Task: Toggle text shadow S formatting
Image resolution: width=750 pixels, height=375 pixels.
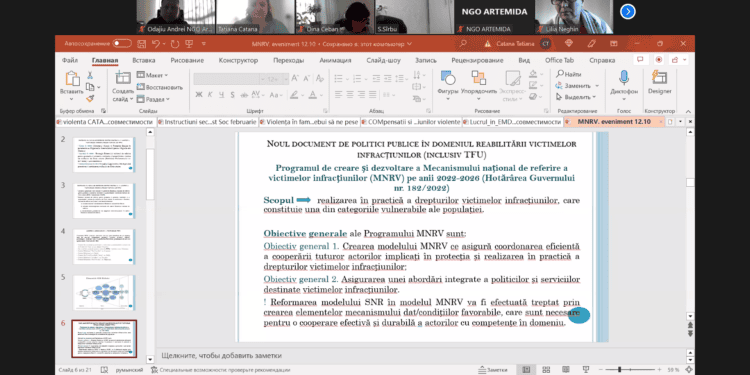Action: coord(233,95)
